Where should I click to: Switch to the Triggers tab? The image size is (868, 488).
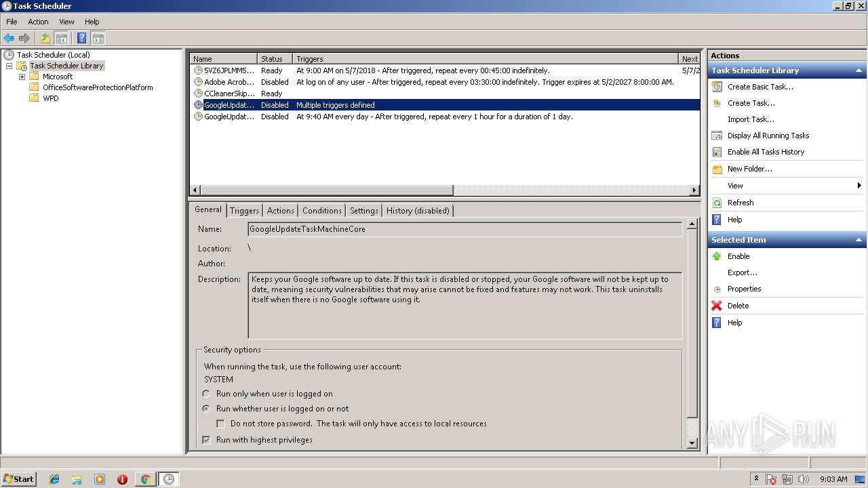click(x=244, y=211)
